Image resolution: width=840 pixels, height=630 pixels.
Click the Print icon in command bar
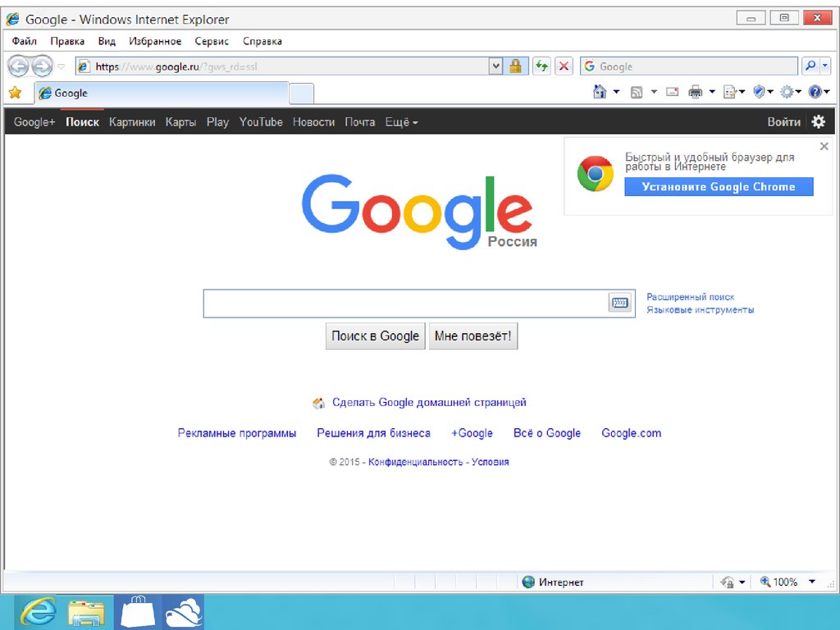696,93
